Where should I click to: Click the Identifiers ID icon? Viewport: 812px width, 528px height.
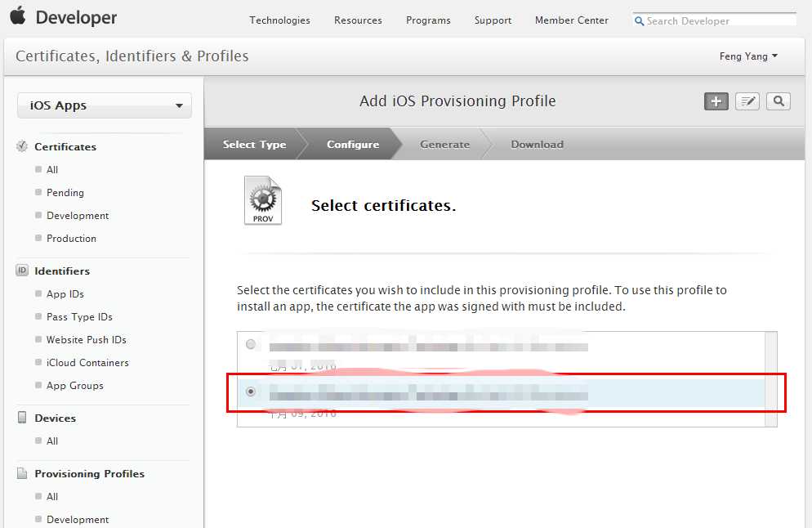22,271
